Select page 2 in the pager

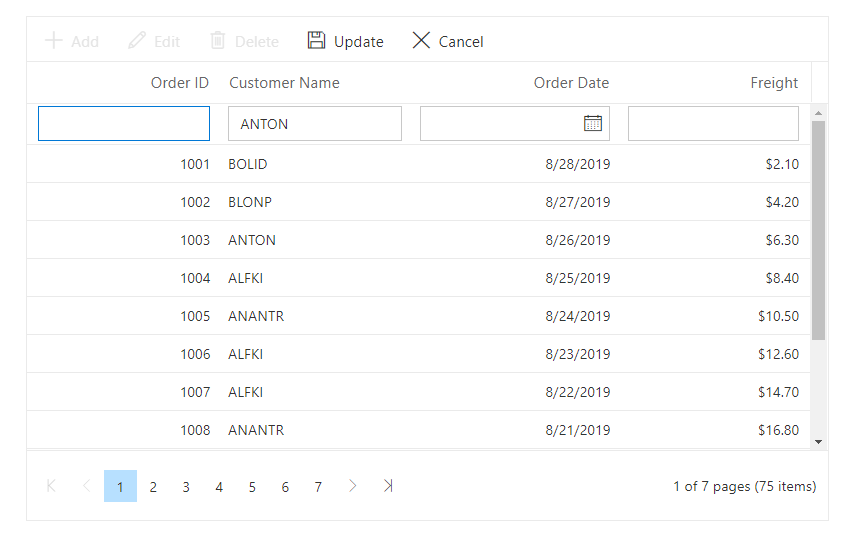point(153,486)
